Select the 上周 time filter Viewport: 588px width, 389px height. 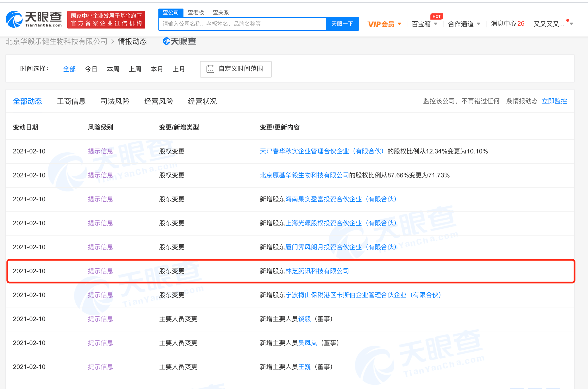[135, 69]
